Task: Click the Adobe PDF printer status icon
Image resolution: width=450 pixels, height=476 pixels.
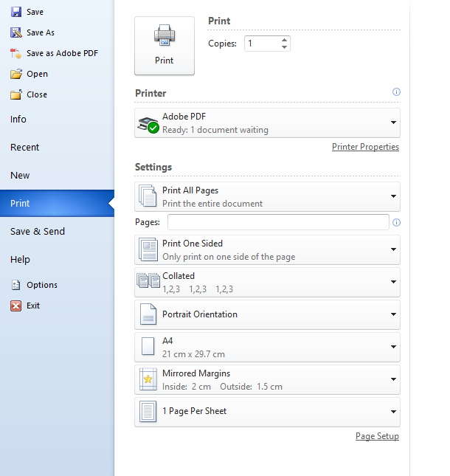Action: (x=148, y=125)
